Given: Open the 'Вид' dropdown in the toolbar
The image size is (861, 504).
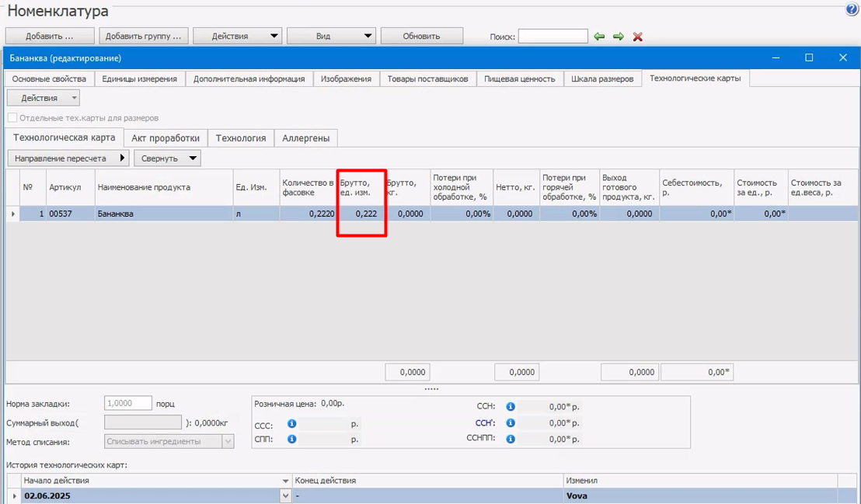Looking at the screenshot, I should 332,36.
